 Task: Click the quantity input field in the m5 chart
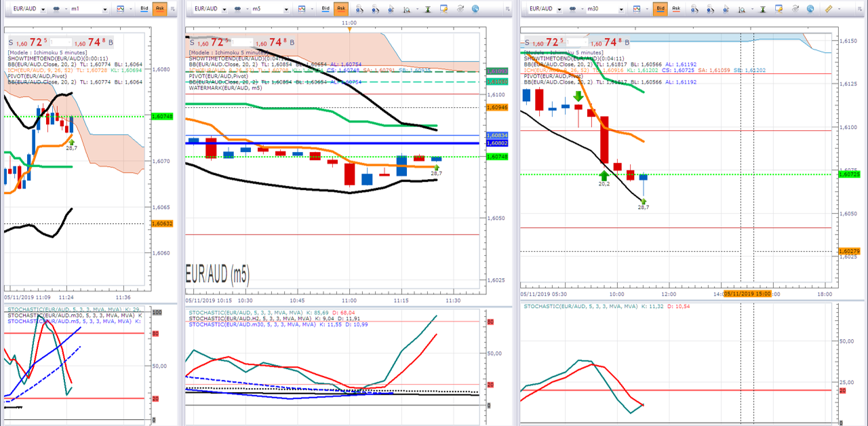coord(242,42)
